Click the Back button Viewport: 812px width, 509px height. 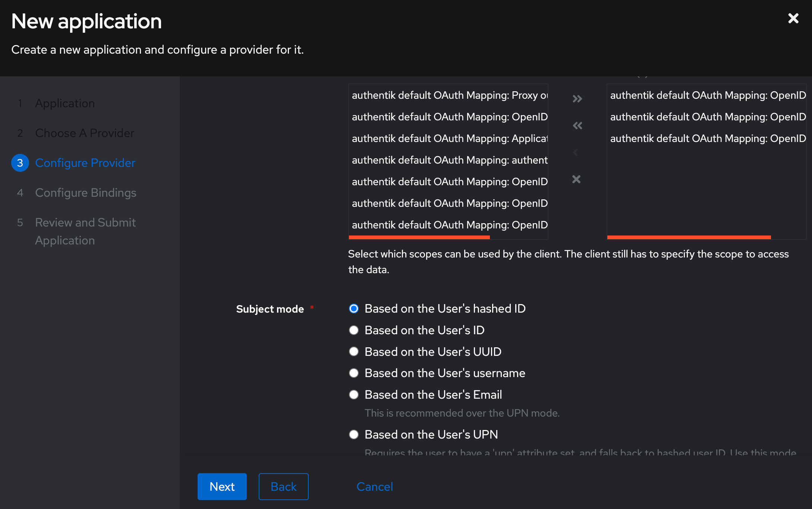coord(283,487)
